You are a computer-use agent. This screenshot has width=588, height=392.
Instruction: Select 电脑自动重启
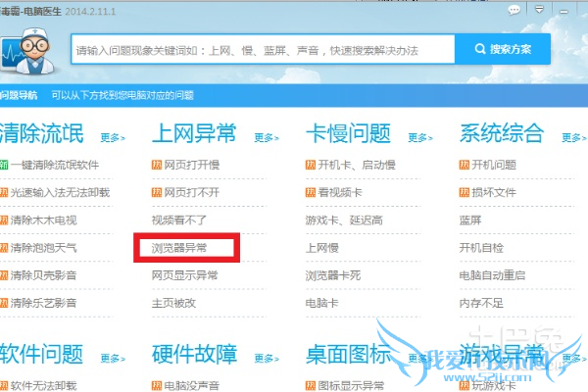point(492,275)
